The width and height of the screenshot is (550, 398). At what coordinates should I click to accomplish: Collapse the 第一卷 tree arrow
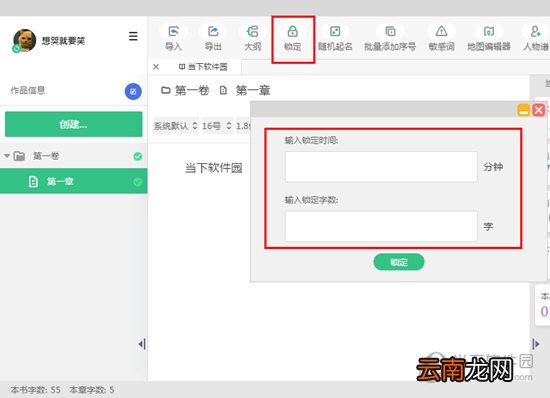point(7,156)
